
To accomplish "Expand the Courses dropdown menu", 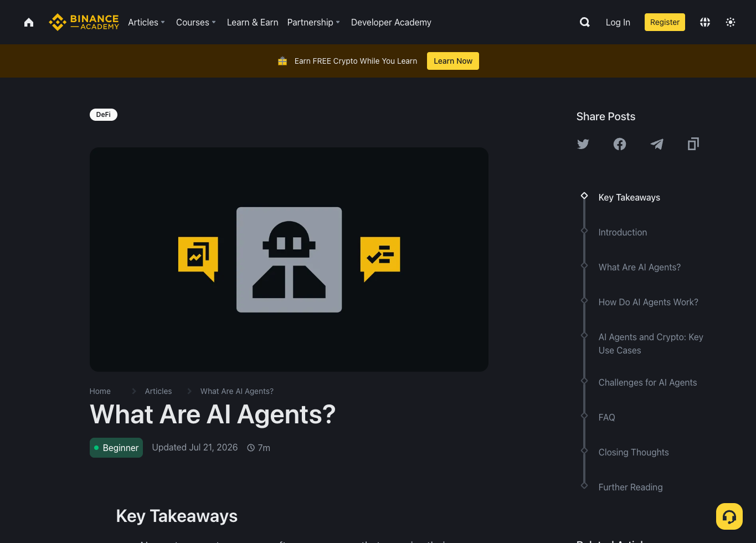I will click(196, 22).
